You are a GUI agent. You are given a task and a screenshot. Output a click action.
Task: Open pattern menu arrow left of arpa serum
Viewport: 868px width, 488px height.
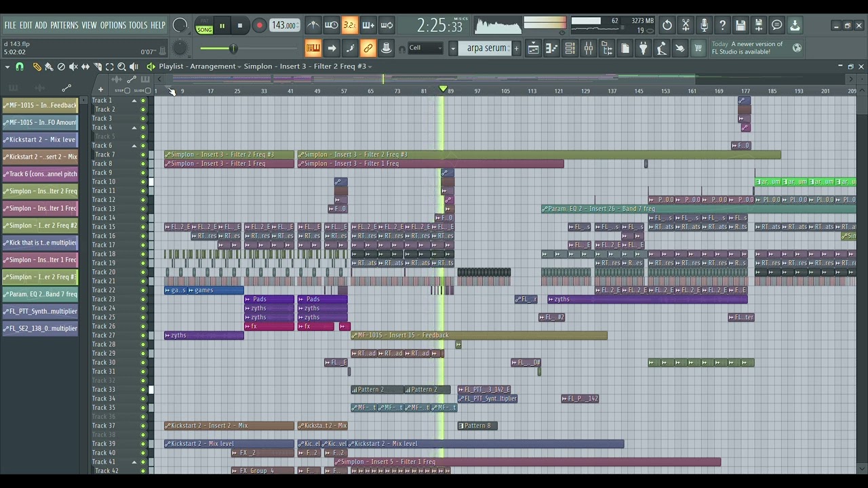click(x=453, y=48)
